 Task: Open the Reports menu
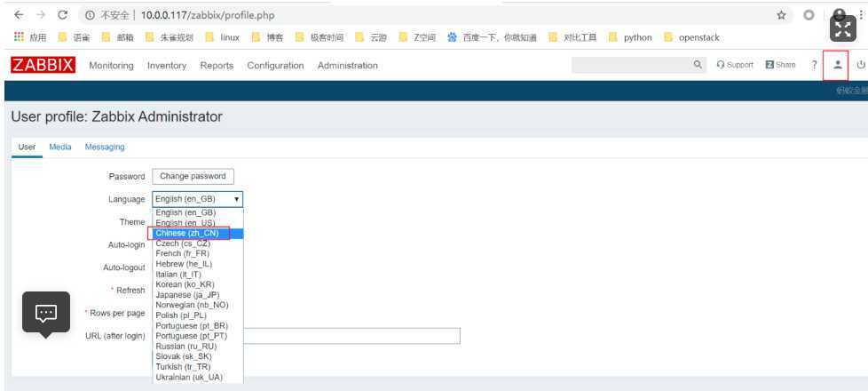click(217, 66)
